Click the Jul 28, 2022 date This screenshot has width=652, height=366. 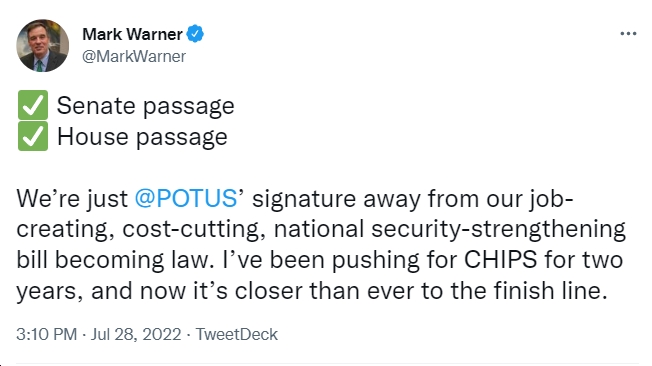pyautogui.click(x=136, y=334)
